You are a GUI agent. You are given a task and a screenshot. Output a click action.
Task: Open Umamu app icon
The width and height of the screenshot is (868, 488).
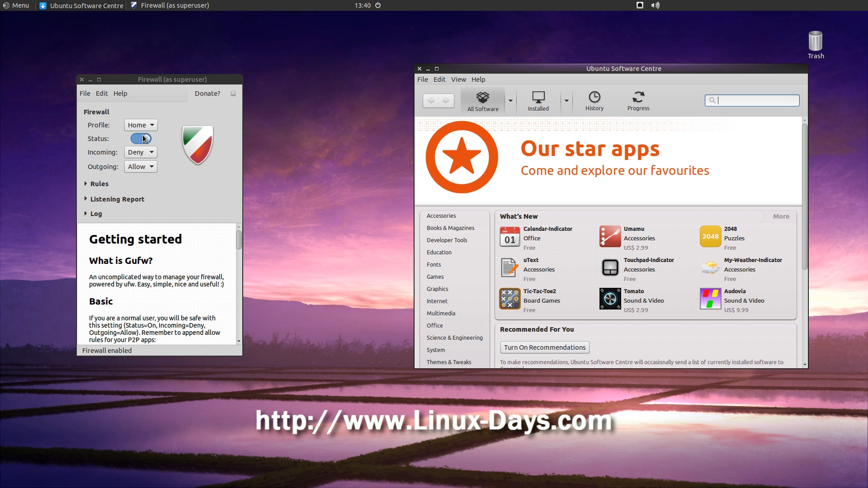coord(610,237)
